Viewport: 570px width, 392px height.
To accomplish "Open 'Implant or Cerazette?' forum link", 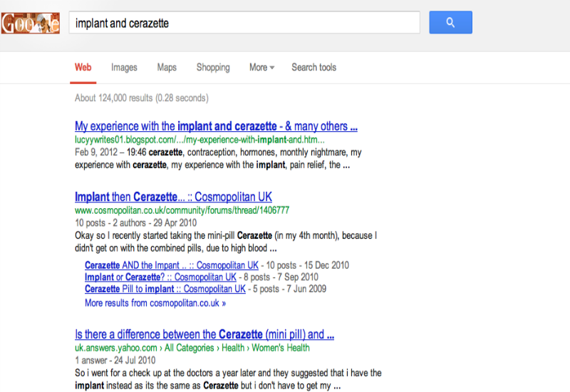I will point(160,277).
